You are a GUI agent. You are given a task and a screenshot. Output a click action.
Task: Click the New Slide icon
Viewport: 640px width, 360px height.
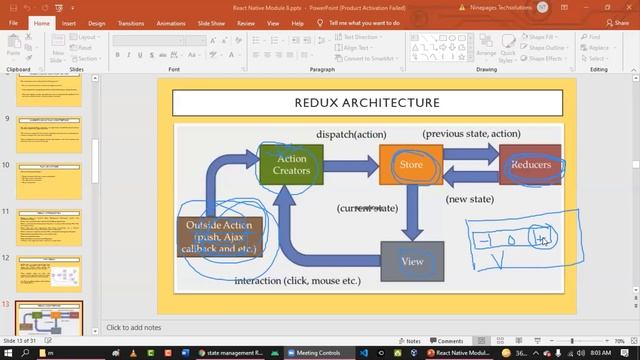point(58,41)
